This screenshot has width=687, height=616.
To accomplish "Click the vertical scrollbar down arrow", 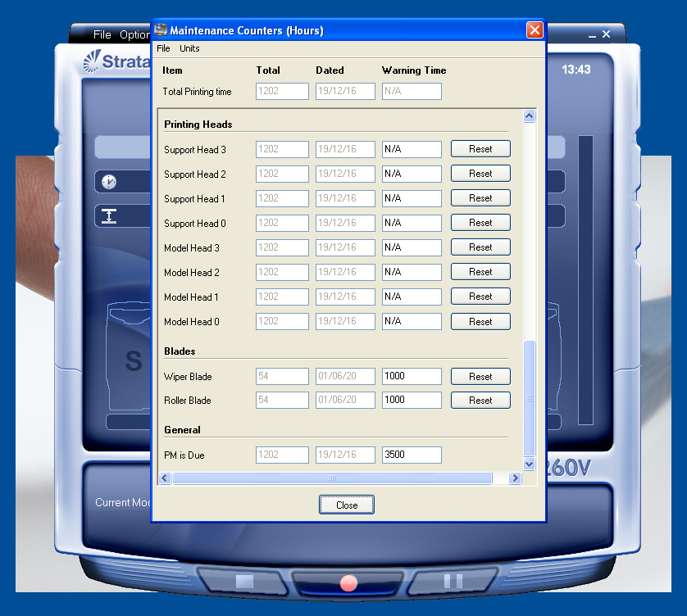I will pyautogui.click(x=530, y=464).
